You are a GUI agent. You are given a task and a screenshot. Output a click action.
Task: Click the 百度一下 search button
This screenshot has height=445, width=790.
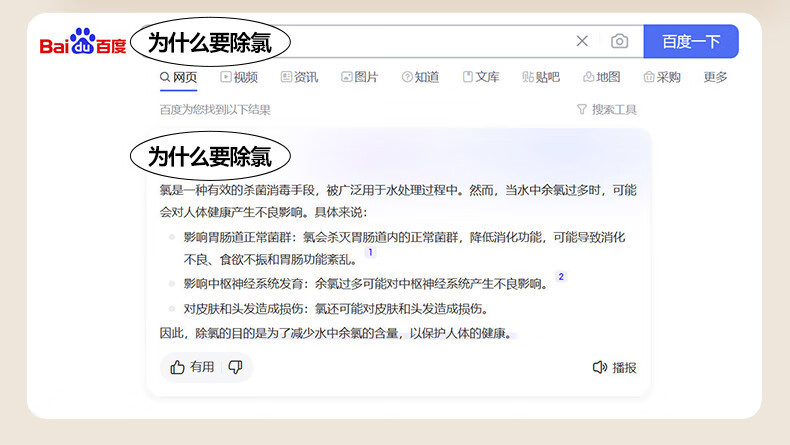(x=691, y=41)
